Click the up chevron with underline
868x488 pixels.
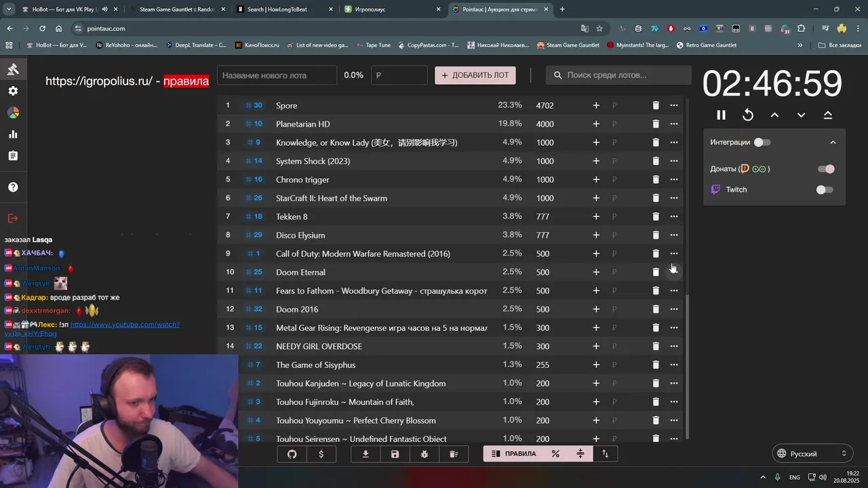[828, 115]
